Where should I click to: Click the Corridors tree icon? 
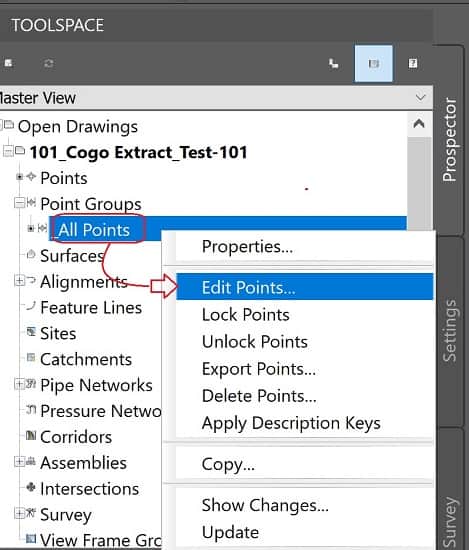(x=31, y=436)
